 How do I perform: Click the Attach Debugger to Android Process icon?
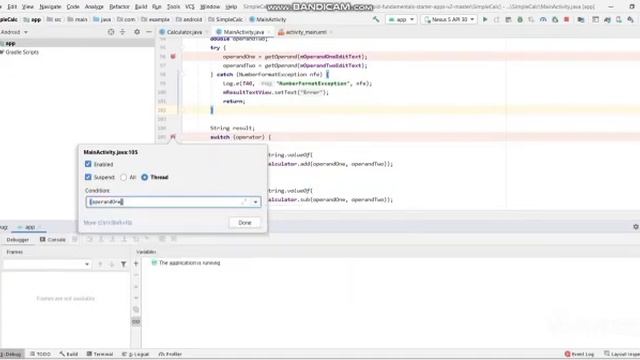(x=555, y=19)
